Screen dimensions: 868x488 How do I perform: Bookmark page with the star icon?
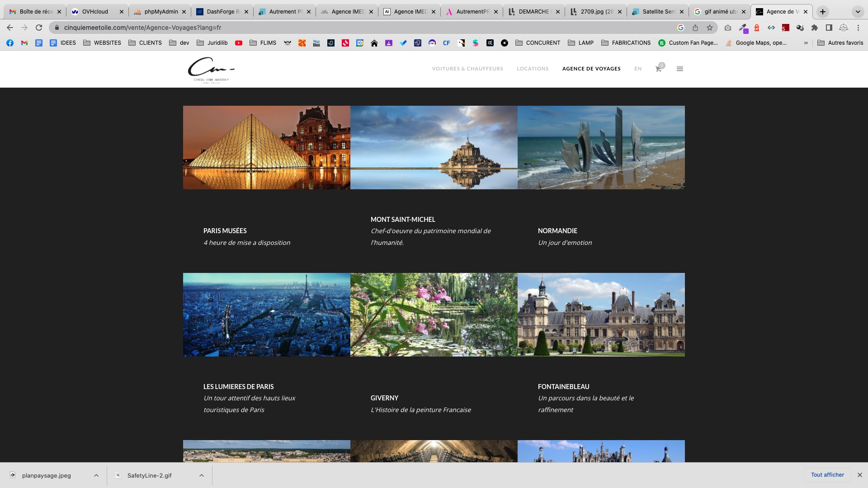[x=710, y=28]
